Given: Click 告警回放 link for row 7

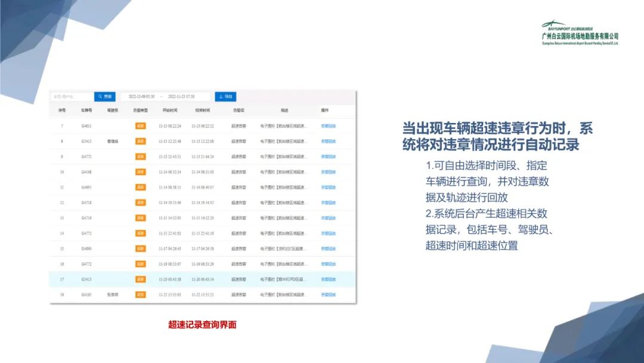Looking at the screenshot, I should point(329,126).
